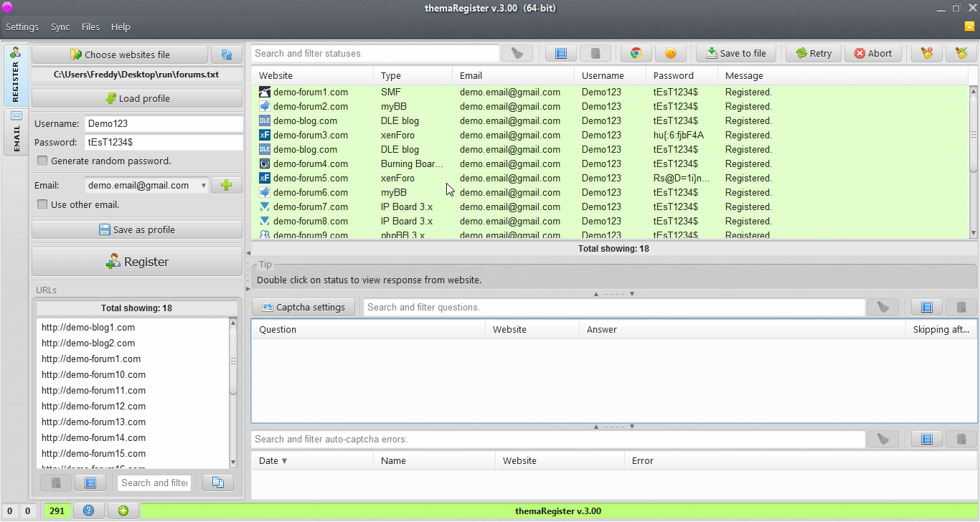Viewport: 980px width, 522px height.
Task: Enable Generate random password checkbox
Action: point(42,161)
